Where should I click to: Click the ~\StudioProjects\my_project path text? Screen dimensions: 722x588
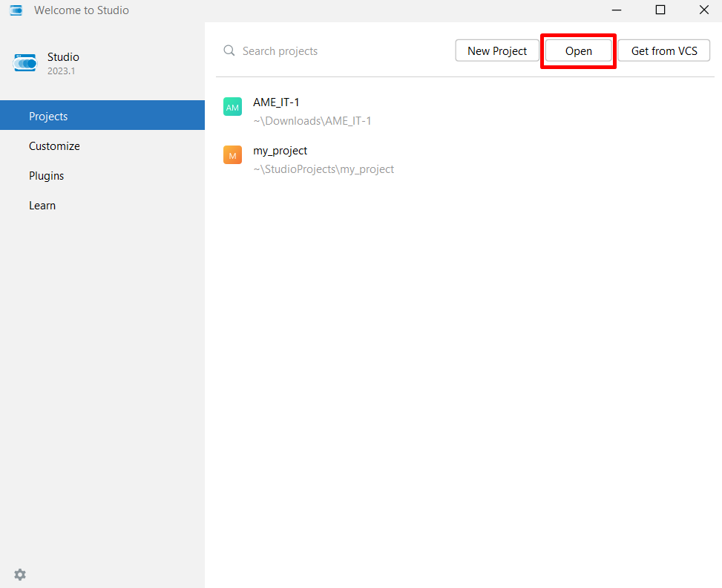coord(324,169)
